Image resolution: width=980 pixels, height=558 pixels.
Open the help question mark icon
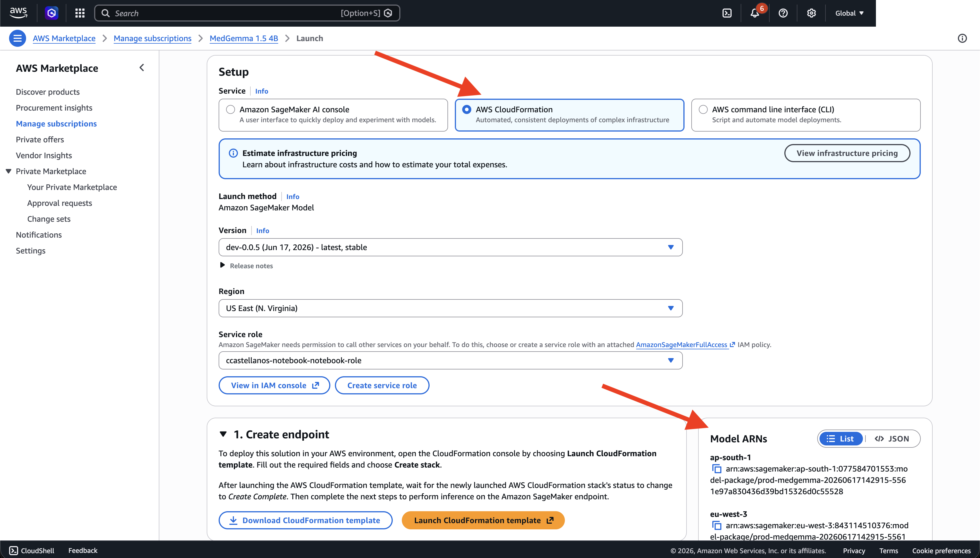point(783,13)
